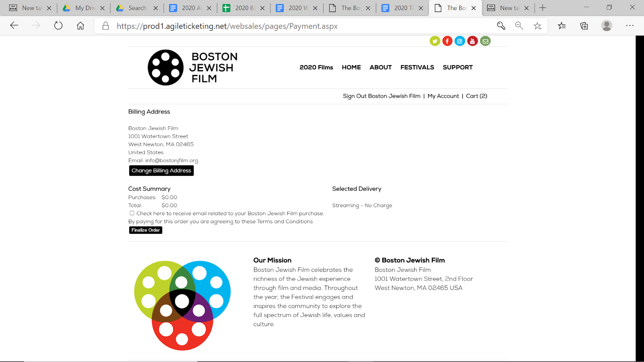
Task: Click the colorful film reel logo in the footer
Action: [x=182, y=306]
